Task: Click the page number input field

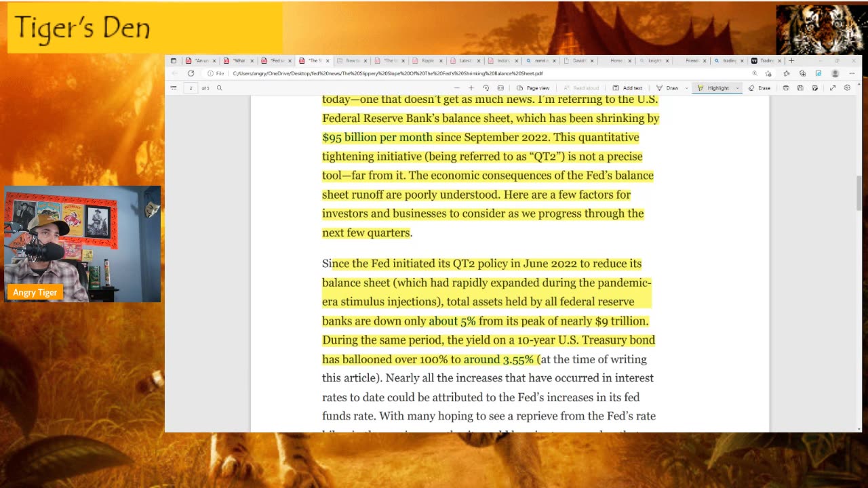Action: [191, 88]
